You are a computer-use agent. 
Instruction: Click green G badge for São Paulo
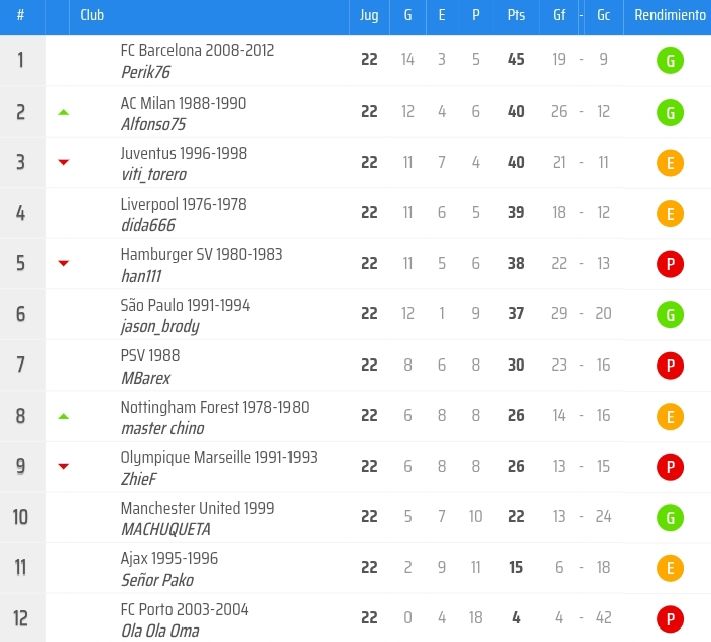tap(670, 314)
